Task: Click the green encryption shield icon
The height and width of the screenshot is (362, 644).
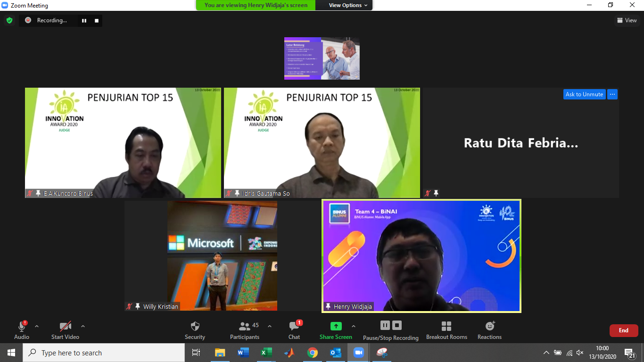Action: (x=9, y=20)
